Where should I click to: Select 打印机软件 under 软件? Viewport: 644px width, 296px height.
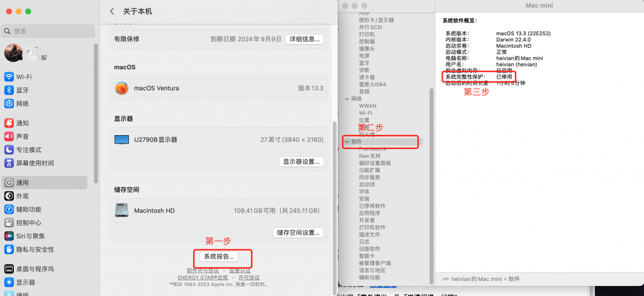click(372, 227)
